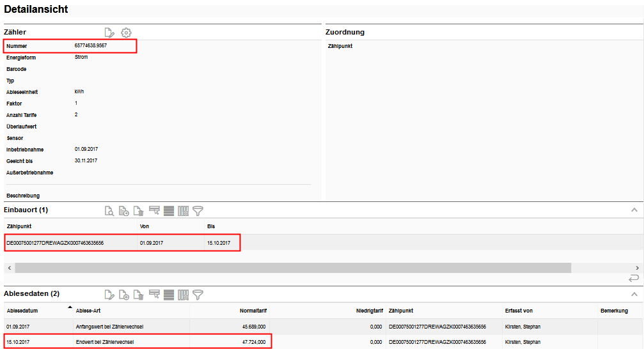644x349 pixels.
Task: Click the column settings icon in Einbauort
Action: pyautogui.click(x=184, y=210)
